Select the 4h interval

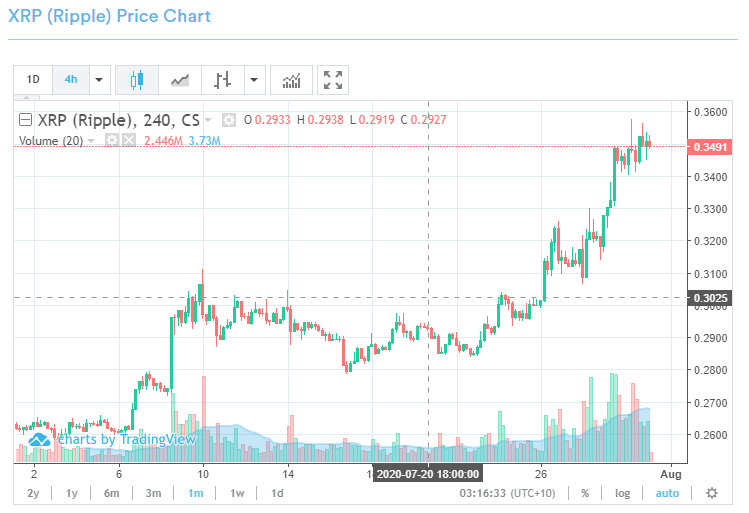(x=70, y=80)
